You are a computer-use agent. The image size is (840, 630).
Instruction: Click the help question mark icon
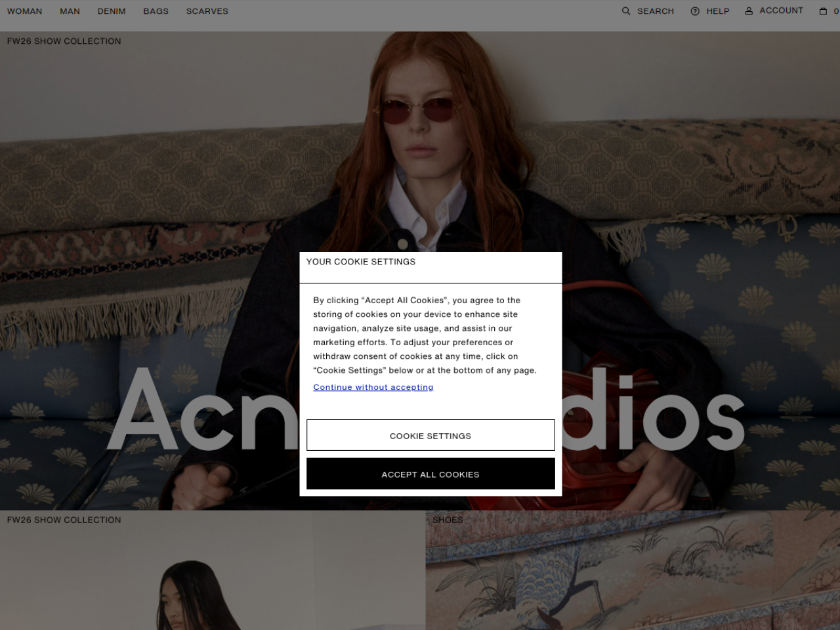695,11
